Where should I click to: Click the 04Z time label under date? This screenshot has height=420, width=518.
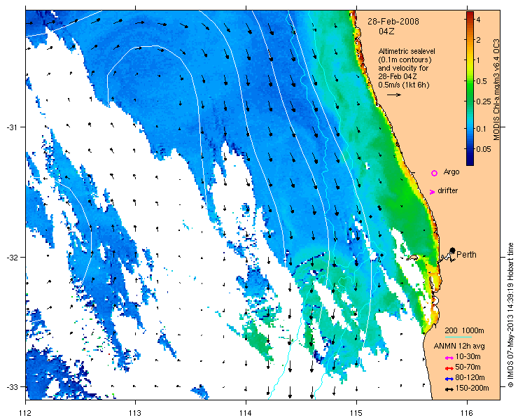point(386,31)
